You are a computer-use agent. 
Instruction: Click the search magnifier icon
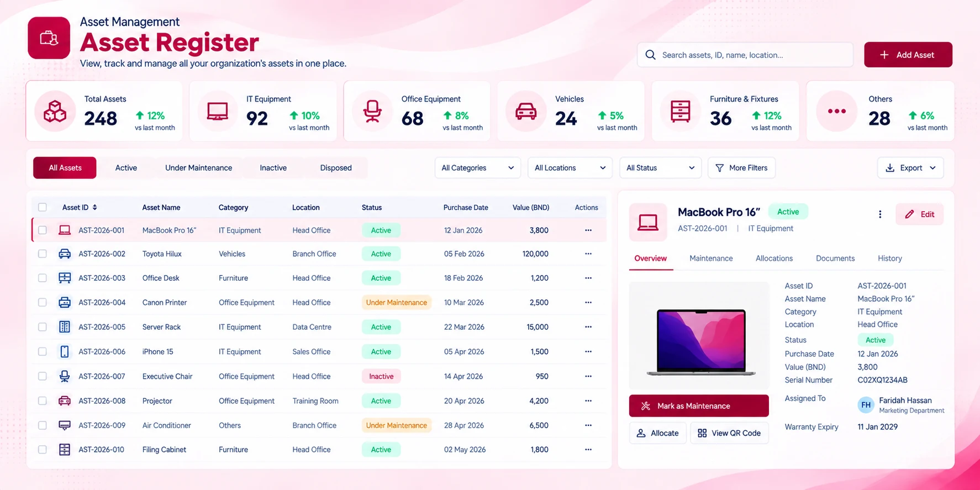[x=650, y=55]
